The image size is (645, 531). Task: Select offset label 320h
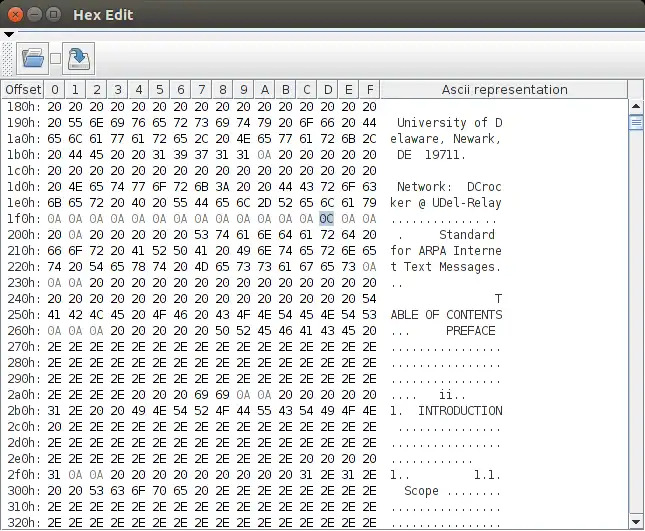click(24, 523)
